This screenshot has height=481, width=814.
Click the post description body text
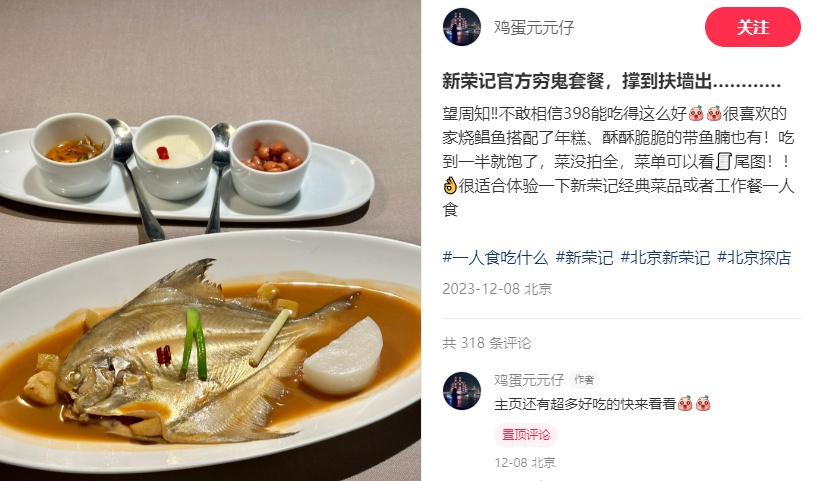(618, 161)
